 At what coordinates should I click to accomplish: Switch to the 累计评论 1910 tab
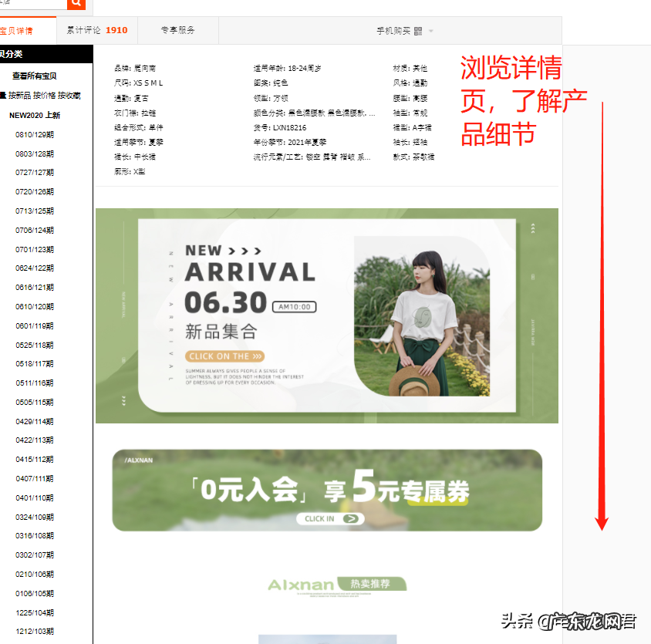pyautogui.click(x=96, y=30)
